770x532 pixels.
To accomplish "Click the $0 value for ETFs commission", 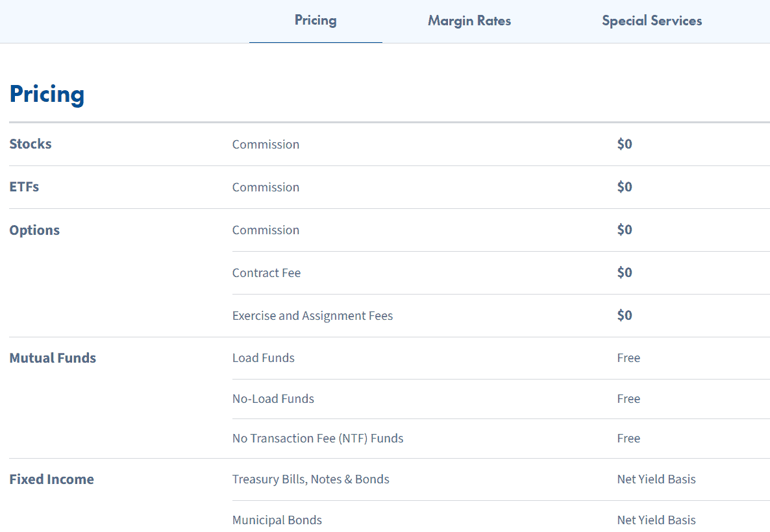I will tap(625, 186).
